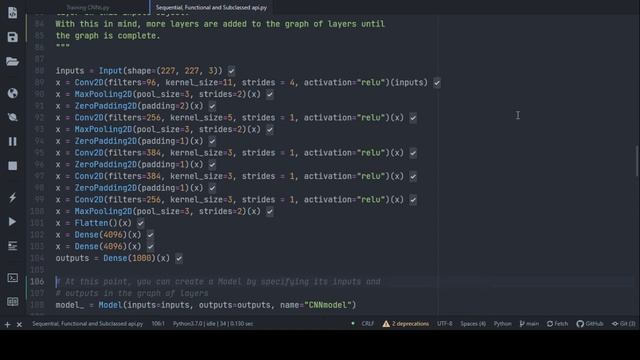Viewport: 640px width, 360px height.
Task: Click the X icon in status bar
Action: pos(19,324)
